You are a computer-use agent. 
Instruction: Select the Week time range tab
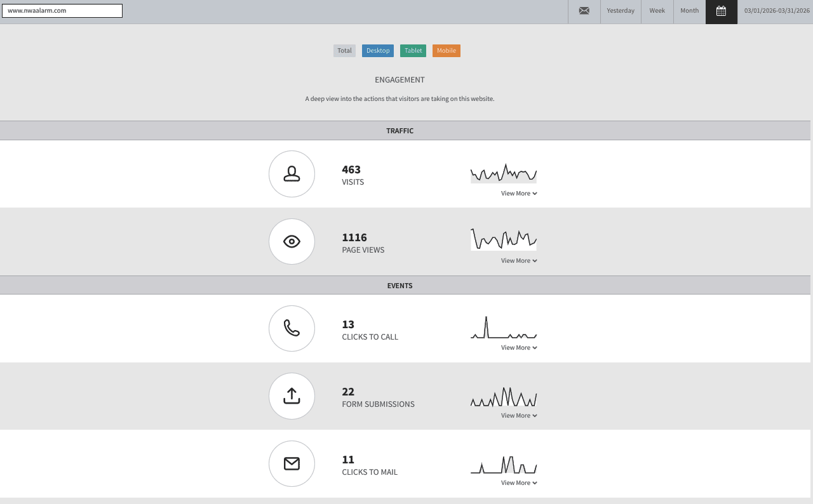[657, 11]
